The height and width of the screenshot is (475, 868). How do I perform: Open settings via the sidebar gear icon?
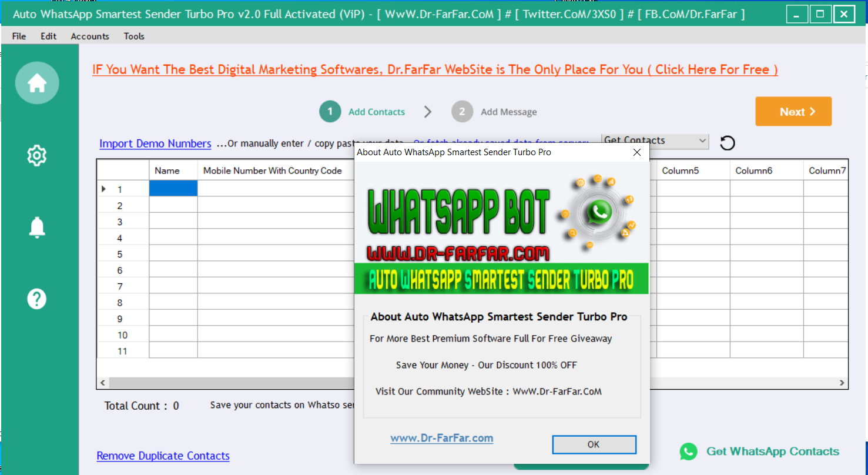[37, 156]
